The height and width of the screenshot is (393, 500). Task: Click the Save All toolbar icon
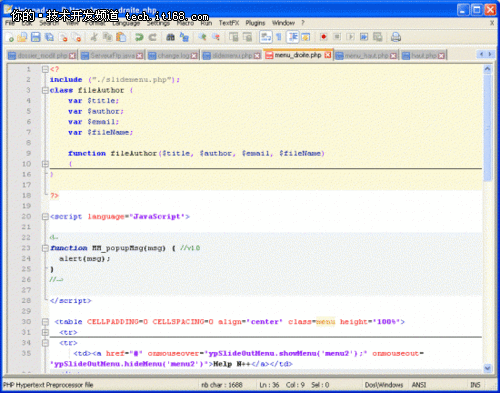[x=49, y=37]
